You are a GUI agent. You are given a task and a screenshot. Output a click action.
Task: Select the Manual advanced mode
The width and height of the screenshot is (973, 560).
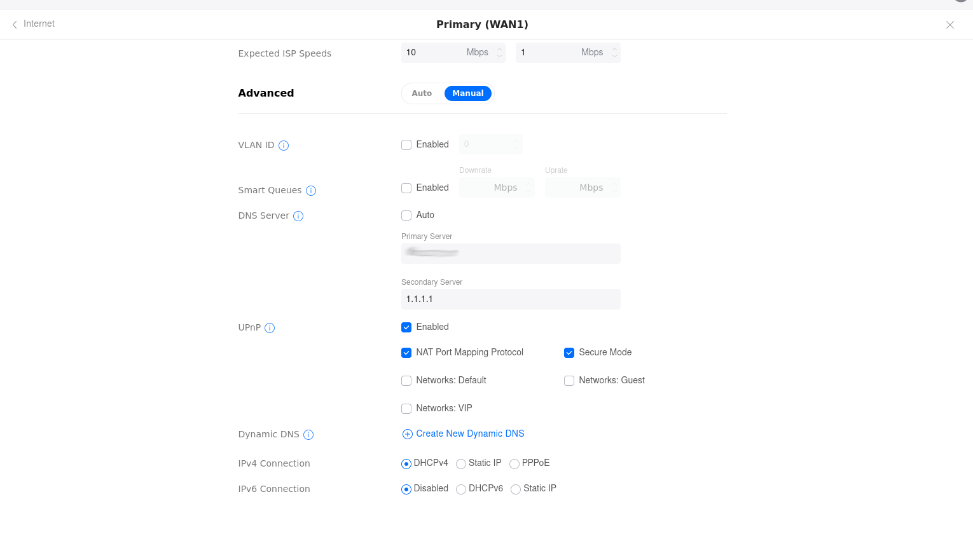pyautogui.click(x=467, y=93)
